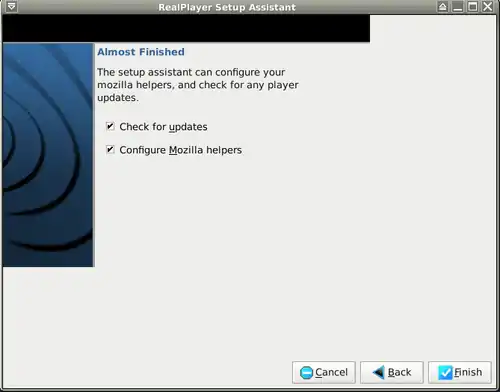The image size is (500, 392).
Task: Click the 'RealPlayer Setup Assistant' title bar text
Action: coord(227,7)
